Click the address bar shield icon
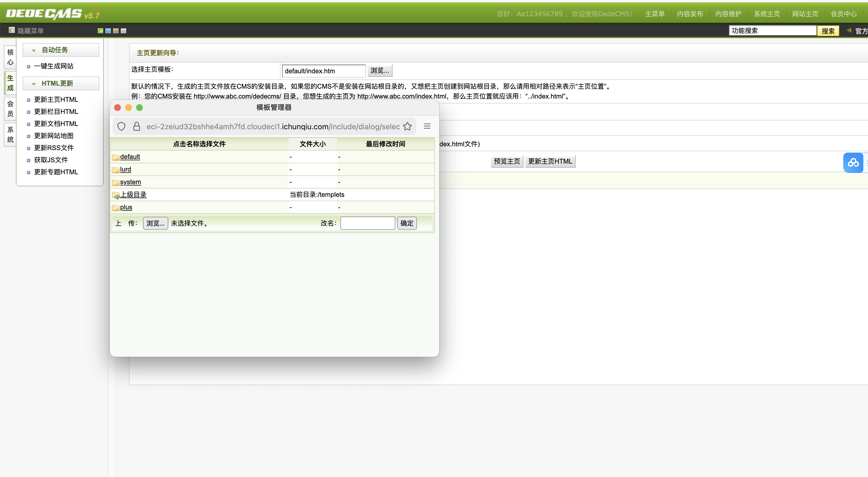This screenshot has width=868, height=477. (x=121, y=126)
